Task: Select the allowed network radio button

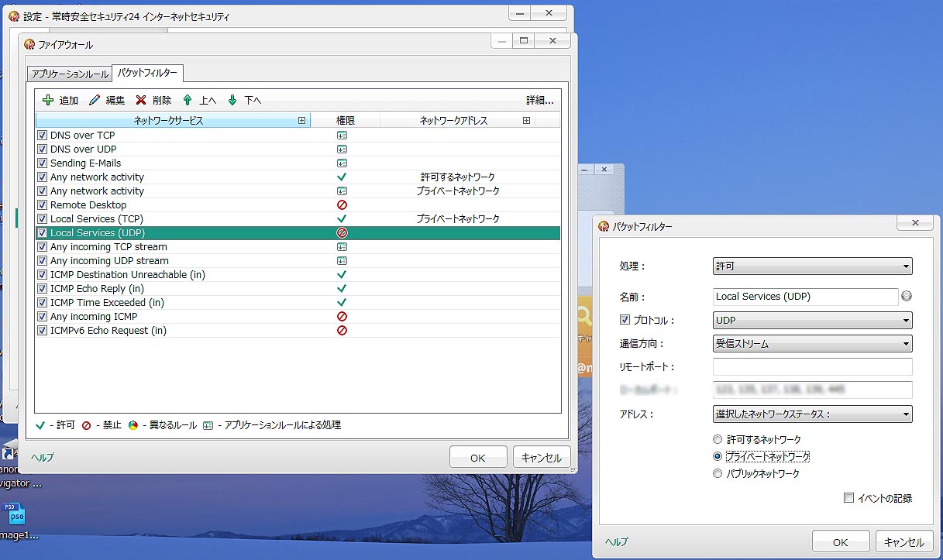Action: click(x=718, y=439)
